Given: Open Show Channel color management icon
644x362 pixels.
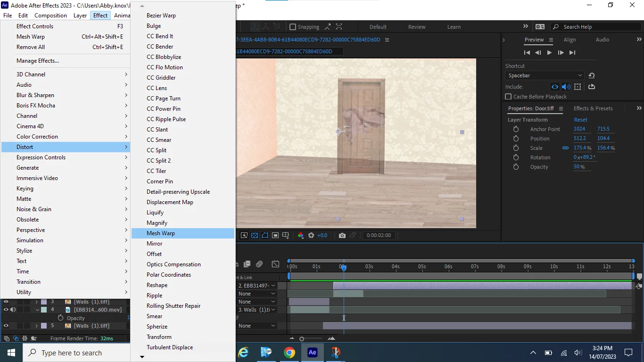Looking at the screenshot, I should tap(300, 235).
